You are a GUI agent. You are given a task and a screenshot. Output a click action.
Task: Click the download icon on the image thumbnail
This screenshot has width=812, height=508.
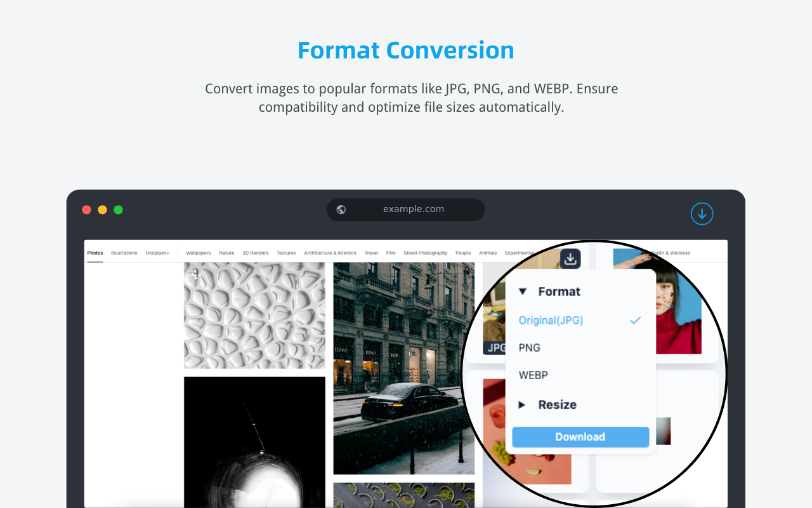pyautogui.click(x=570, y=258)
